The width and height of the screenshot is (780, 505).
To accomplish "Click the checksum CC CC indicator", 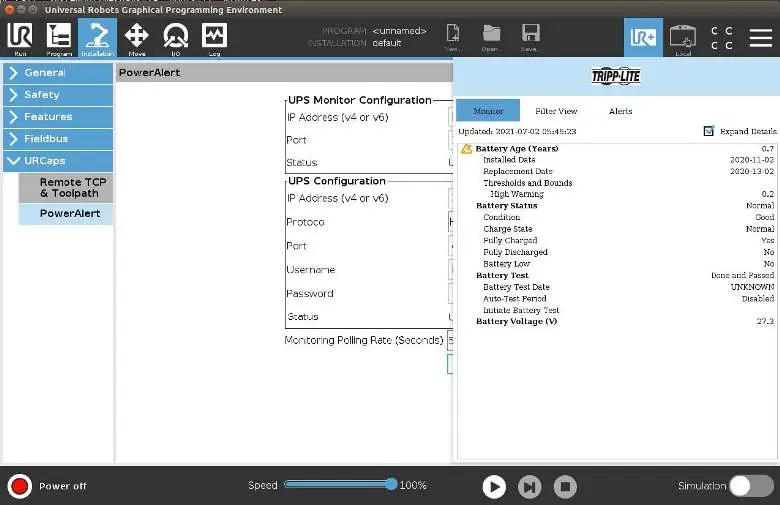I will point(722,38).
